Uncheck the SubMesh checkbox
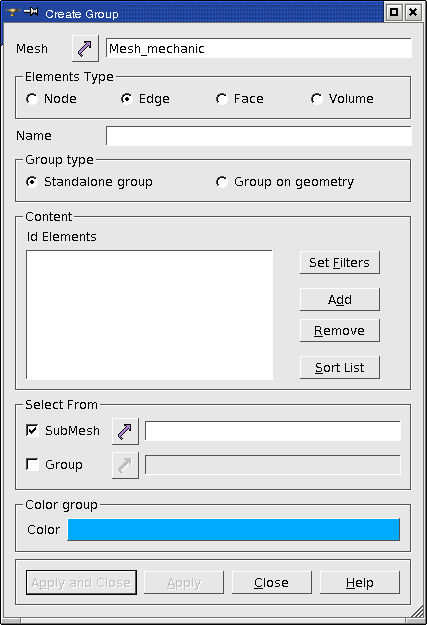Screen dimensions: 427x625 32,430
